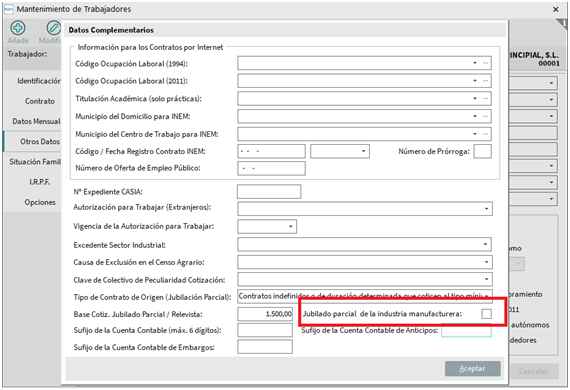Click the Nº Expediente CASIA field
This screenshot has width=570, height=390.
coord(269,192)
